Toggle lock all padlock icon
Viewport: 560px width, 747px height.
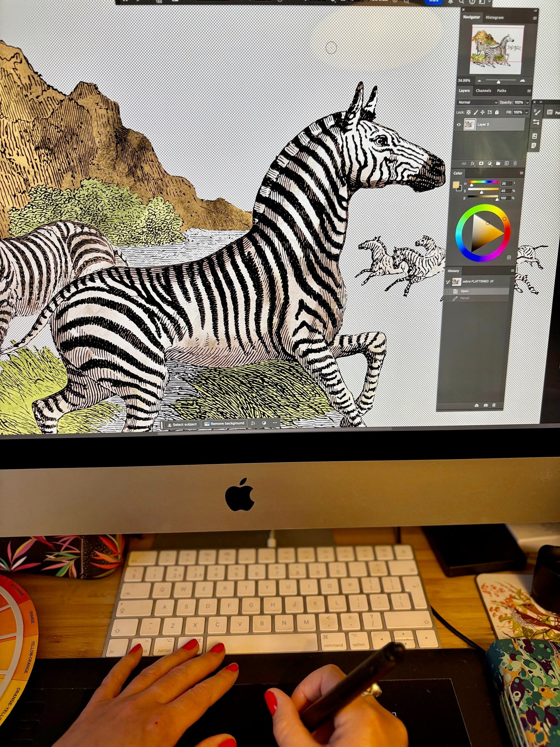[x=497, y=112]
